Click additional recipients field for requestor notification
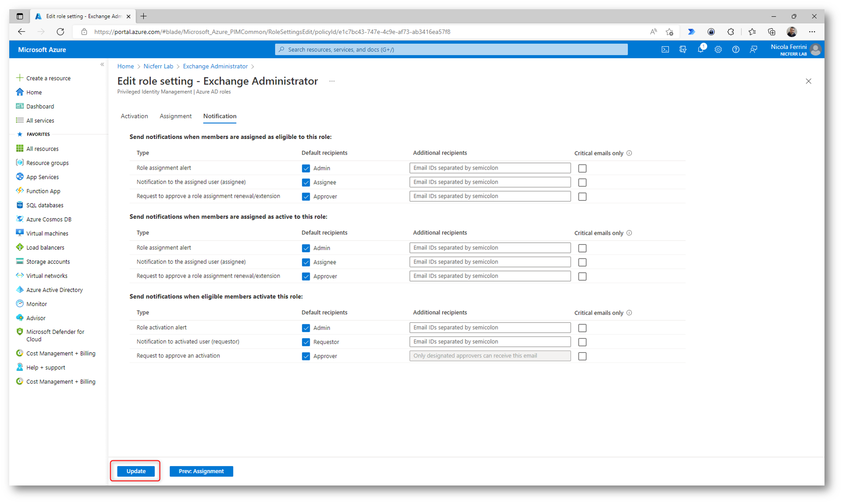The width and height of the screenshot is (843, 504). 490,341
